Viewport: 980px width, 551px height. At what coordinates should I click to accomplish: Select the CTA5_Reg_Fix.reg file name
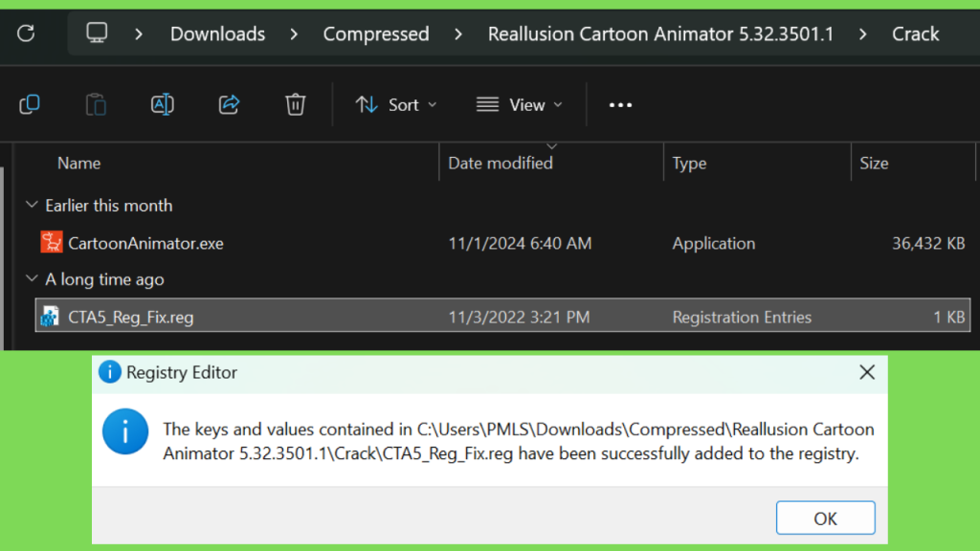pos(130,317)
